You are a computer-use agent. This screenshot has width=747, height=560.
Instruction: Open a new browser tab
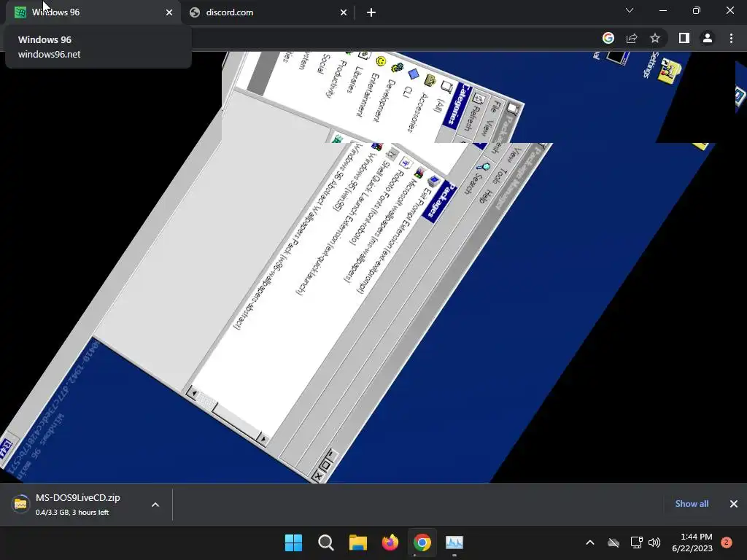coord(371,12)
